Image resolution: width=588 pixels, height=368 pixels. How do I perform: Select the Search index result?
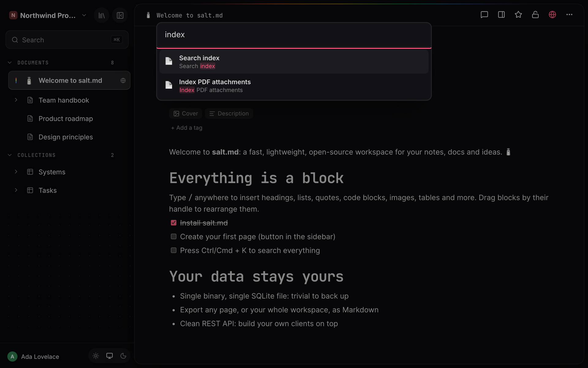click(x=294, y=62)
